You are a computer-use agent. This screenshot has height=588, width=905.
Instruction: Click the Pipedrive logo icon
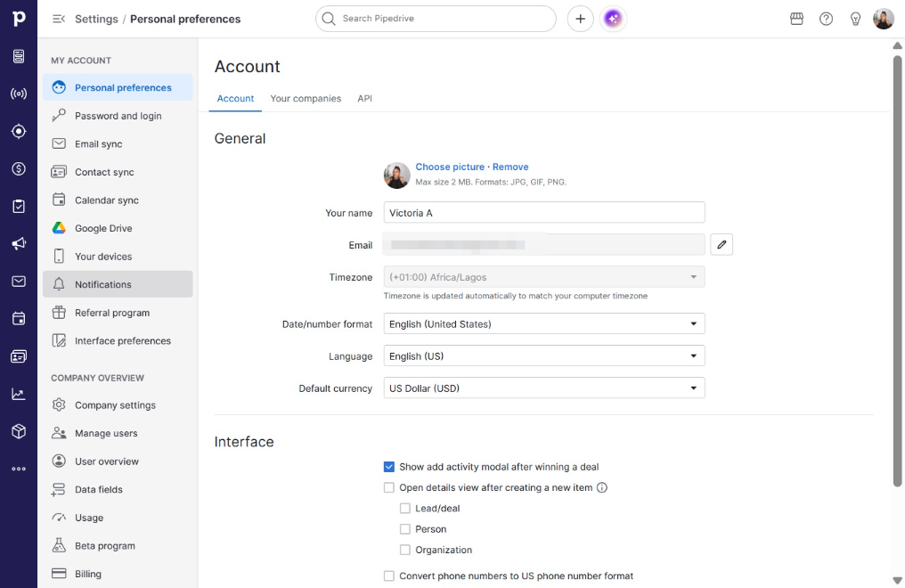pyautogui.click(x=19, y=19)
